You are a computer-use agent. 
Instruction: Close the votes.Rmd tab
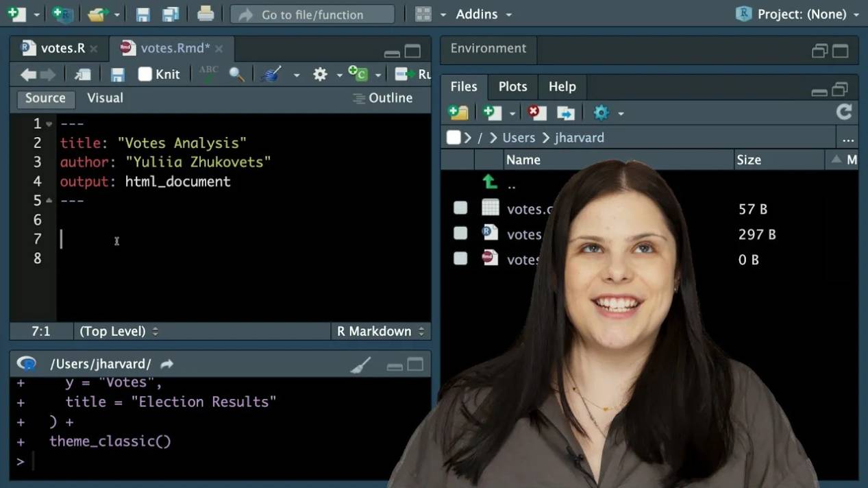[x=219, y=49]
